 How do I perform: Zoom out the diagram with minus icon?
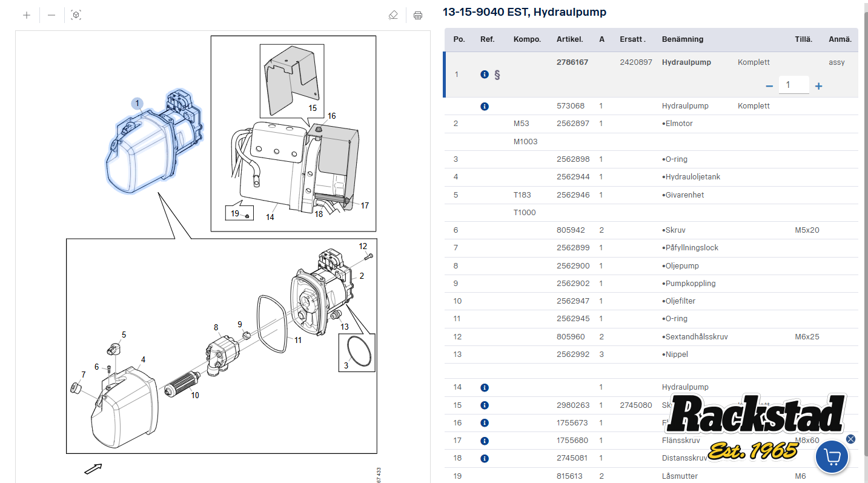click(x=51, y=15)
